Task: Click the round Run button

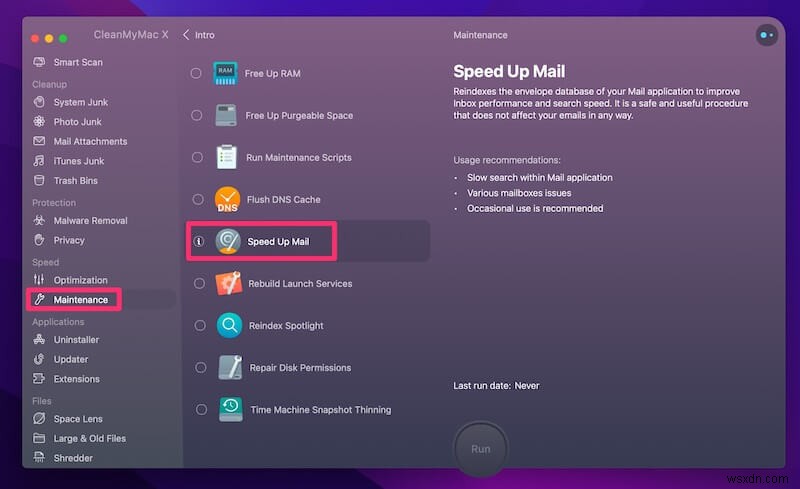Action: [481, 449]
